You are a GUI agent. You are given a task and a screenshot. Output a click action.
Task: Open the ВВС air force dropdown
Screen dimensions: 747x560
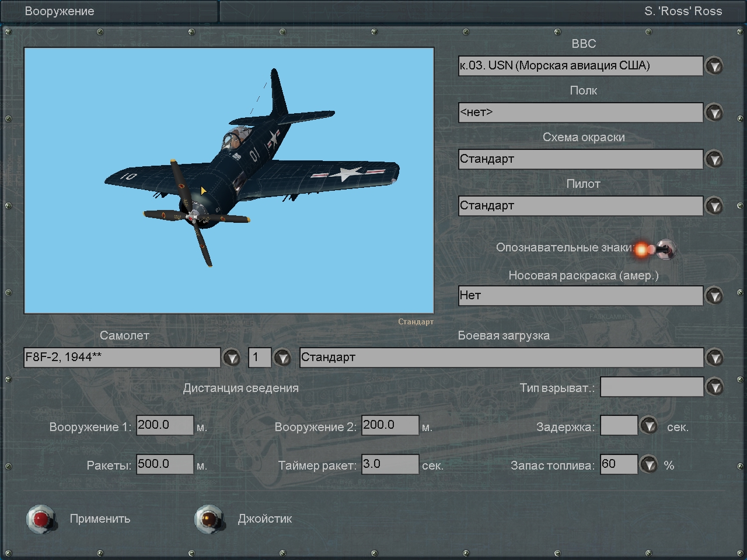click(714, 66)
